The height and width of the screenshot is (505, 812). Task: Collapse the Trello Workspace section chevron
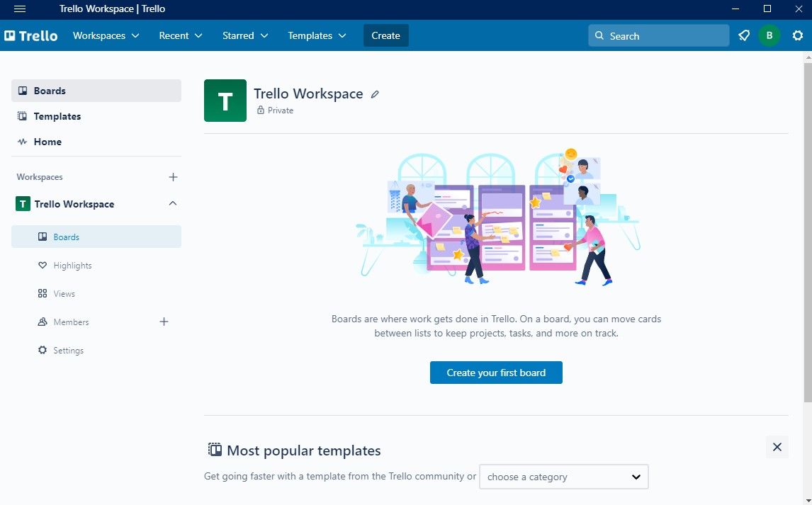coord(173,204)
